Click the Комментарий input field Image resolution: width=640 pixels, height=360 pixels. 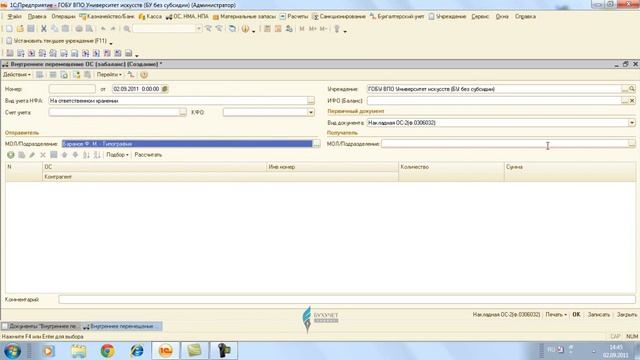click(347, 300)
